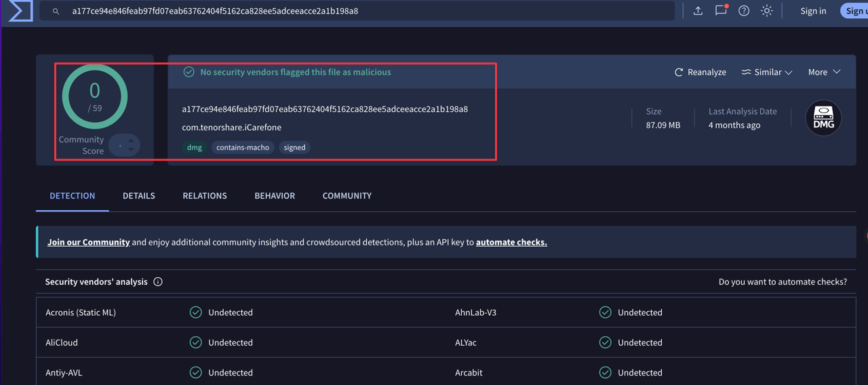
Task: Open the notifications chat icon
Action: [x=721, y=10]
